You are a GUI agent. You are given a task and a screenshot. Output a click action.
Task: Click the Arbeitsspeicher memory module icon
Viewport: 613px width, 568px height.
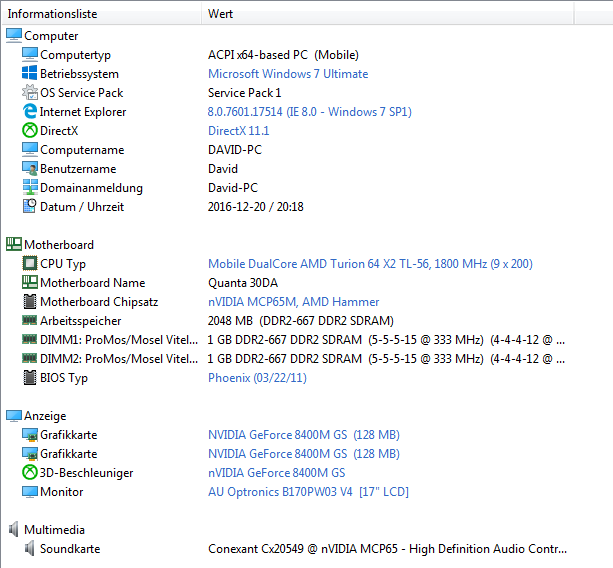point(30,320)
